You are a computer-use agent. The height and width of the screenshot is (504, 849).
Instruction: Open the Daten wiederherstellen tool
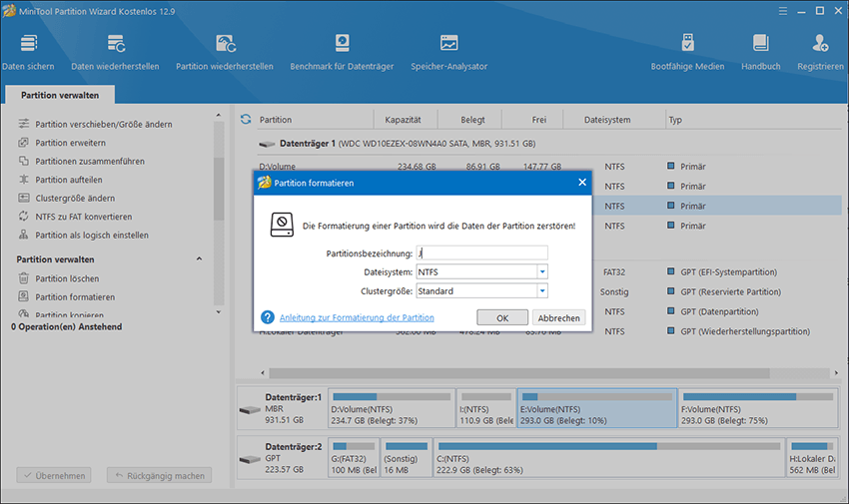pos(115,53)
